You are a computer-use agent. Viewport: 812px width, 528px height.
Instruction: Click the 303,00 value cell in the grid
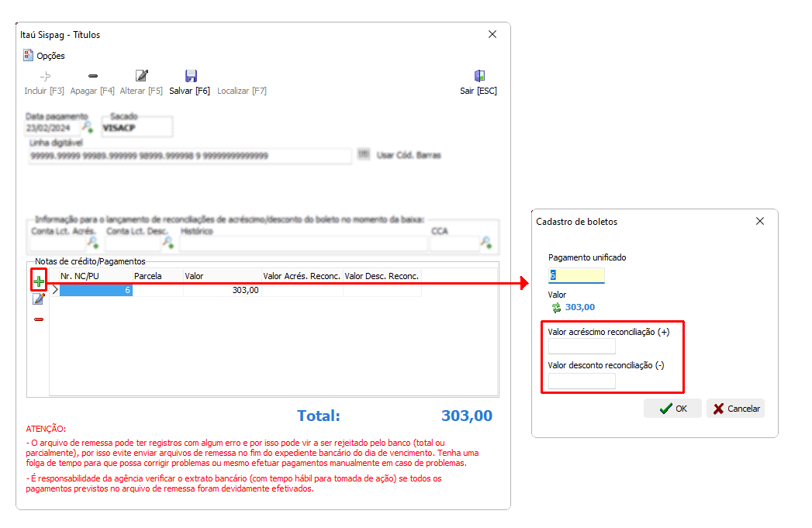coord(222,290)
